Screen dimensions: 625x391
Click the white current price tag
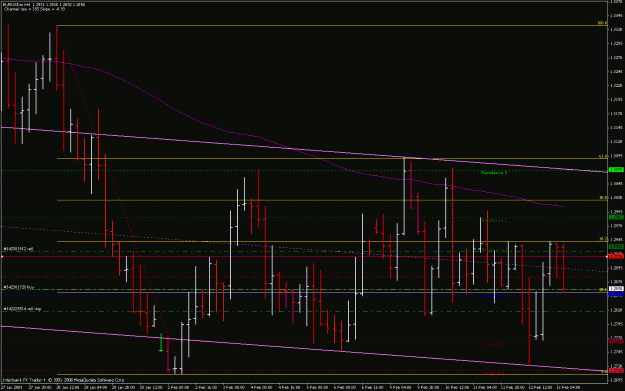616,289
